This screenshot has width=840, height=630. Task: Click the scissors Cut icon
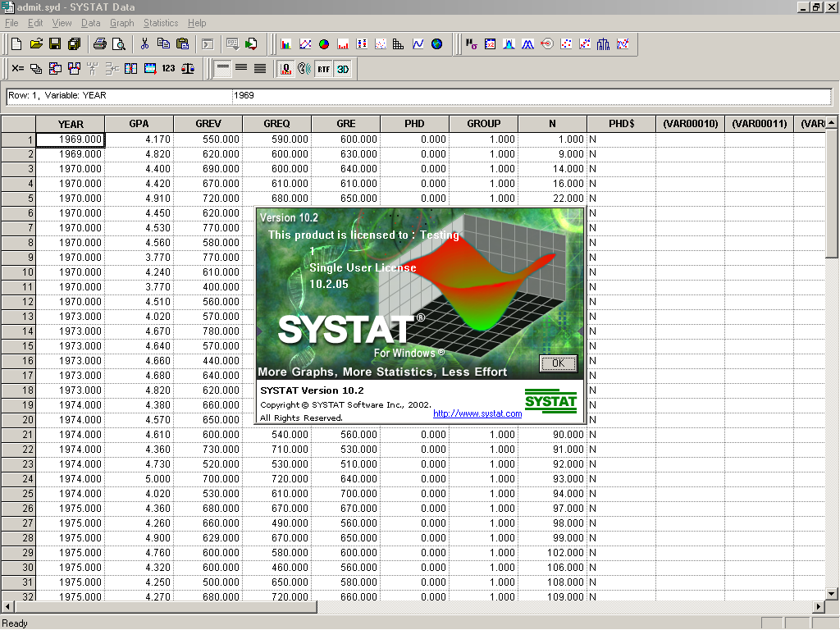click(x=144, y=43)
